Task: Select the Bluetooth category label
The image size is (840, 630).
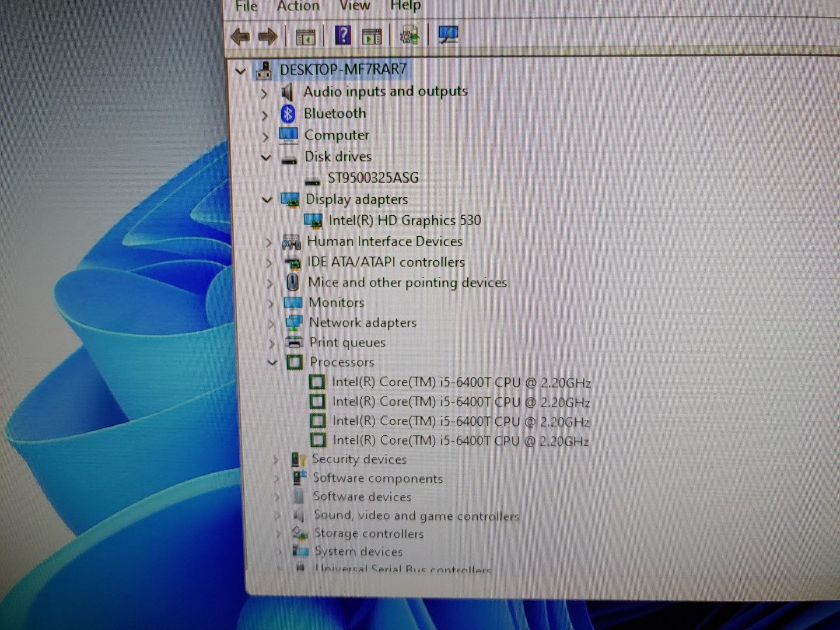Action: click(x=335, y=113)
